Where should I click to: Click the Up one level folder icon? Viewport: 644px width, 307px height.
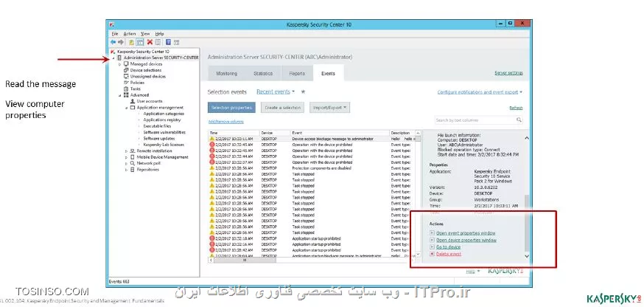[x=131, y=42]
